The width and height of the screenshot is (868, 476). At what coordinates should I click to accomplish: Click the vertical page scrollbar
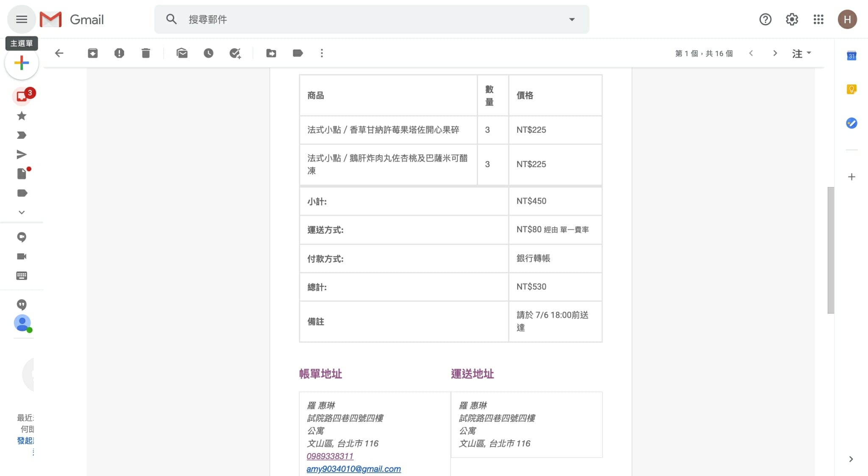click(x=831, y=250)
